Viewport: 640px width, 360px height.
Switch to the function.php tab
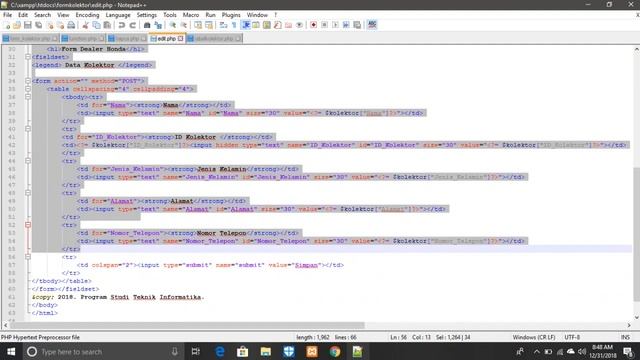tap(83, 38)
